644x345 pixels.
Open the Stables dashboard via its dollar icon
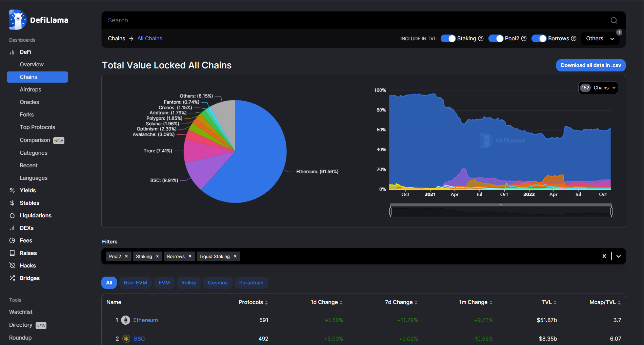12,203
